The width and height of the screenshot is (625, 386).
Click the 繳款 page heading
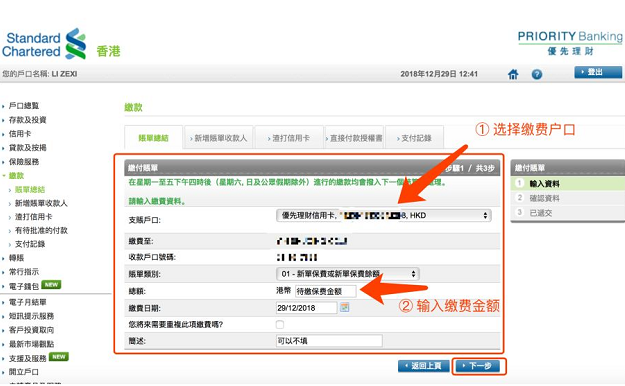point(133,107)
